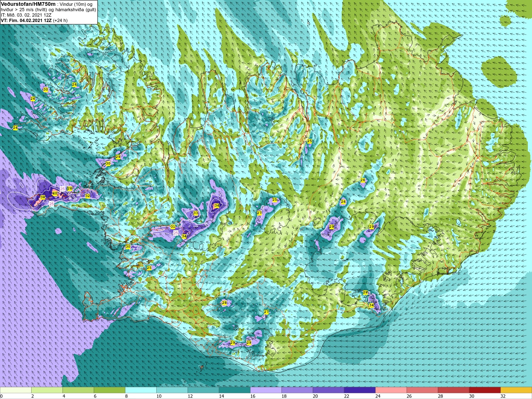Click the pale yellow 0–2 legend swatch

[x=16, y=390]
